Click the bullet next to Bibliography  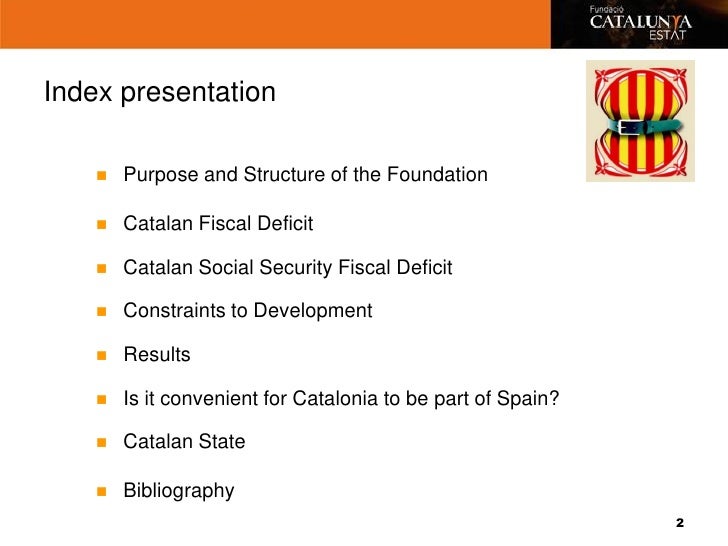[102, 491]
